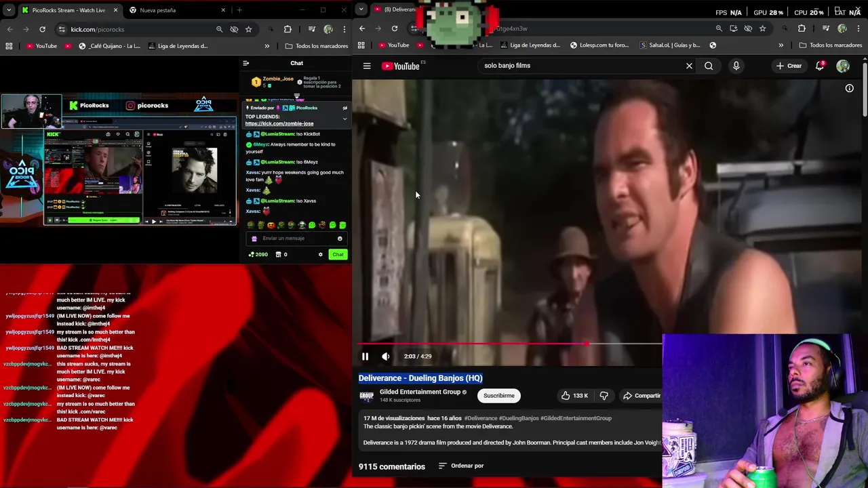
Task: Open tab search dropdown in YouTube window
Action: [361, 9]
